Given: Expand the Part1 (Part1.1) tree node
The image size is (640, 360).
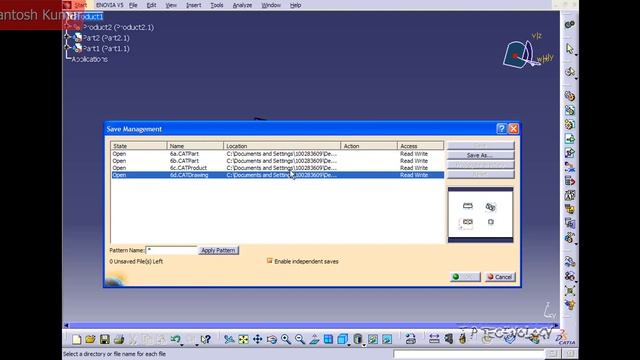Looking at the screenshot, I should coord(67,48).
